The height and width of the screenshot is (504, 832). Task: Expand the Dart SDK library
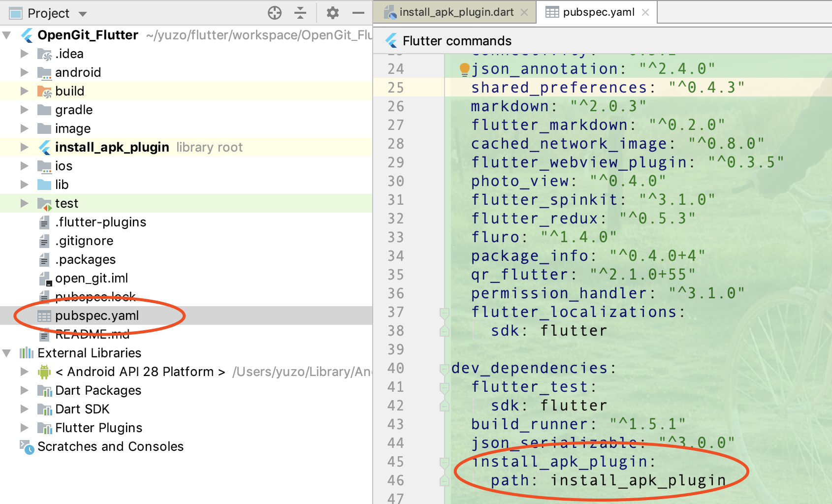(24, 409)
